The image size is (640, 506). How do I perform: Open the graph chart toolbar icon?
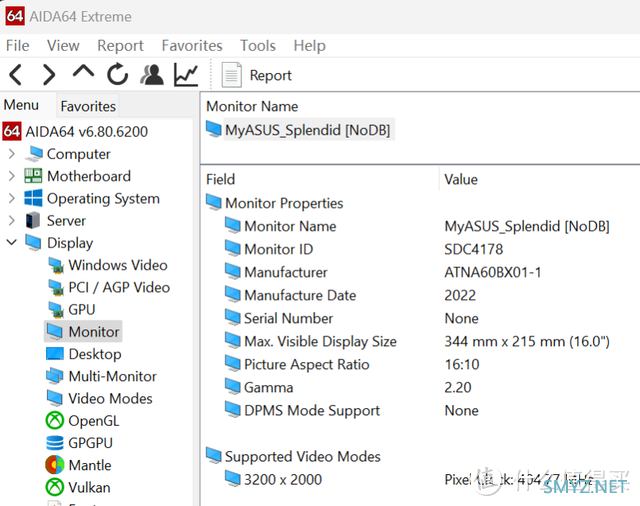(186, 75)
